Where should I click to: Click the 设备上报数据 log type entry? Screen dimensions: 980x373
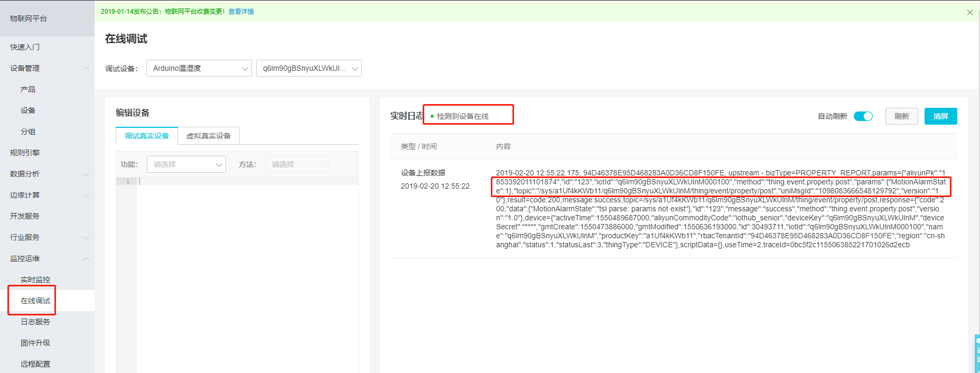pos(423,173)
